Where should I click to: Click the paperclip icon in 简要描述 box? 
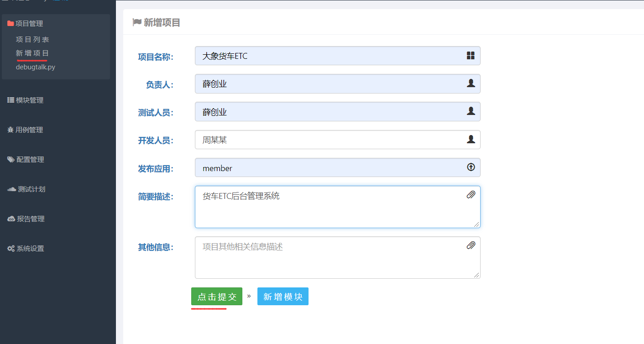click(x=471, y=195)
